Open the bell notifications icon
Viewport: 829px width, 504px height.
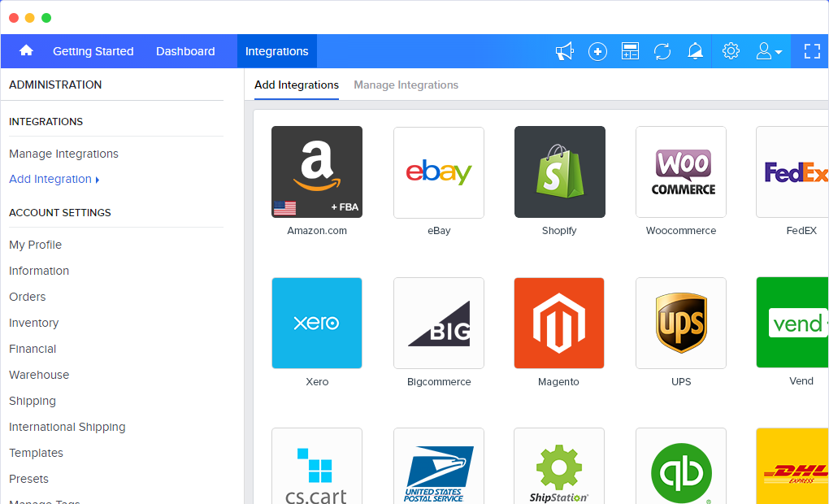point(695,51)
